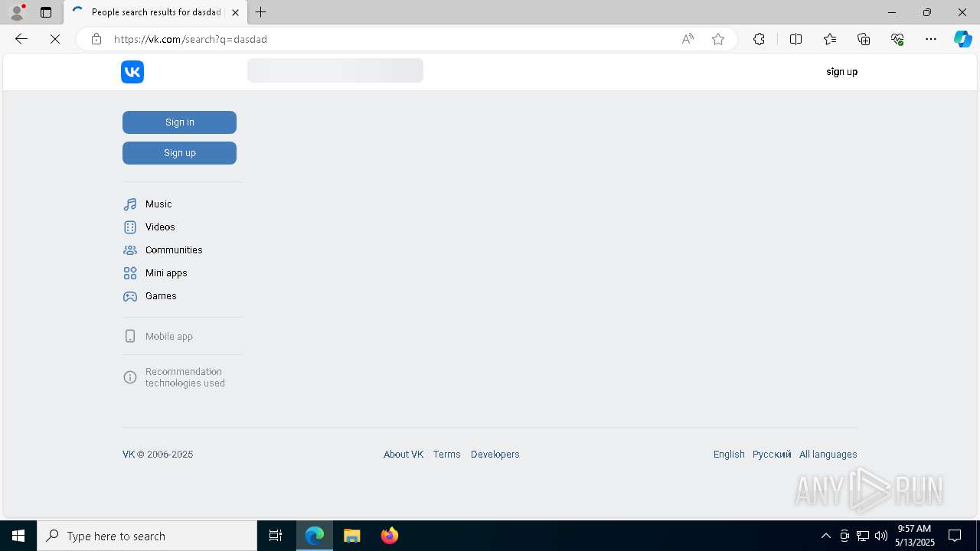The height and width of the screenshot is (551, 980).
Task: Open the Videos section icon
Action: pos(130,227)
